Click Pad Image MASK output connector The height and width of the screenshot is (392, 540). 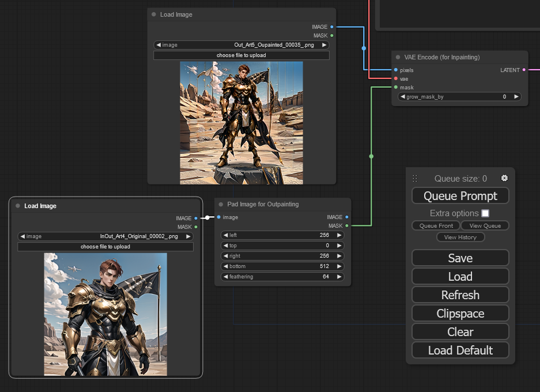[346, 226]
